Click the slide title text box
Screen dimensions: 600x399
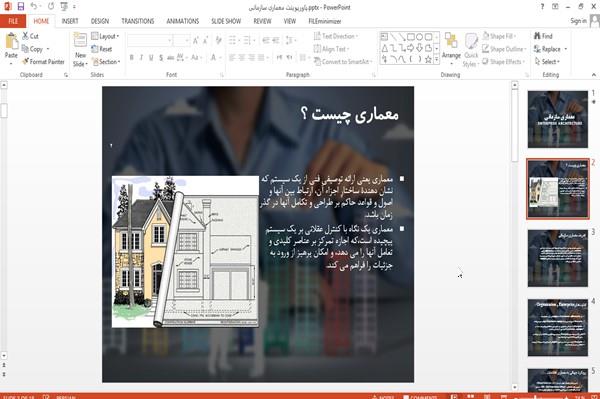tap(351, 114)
